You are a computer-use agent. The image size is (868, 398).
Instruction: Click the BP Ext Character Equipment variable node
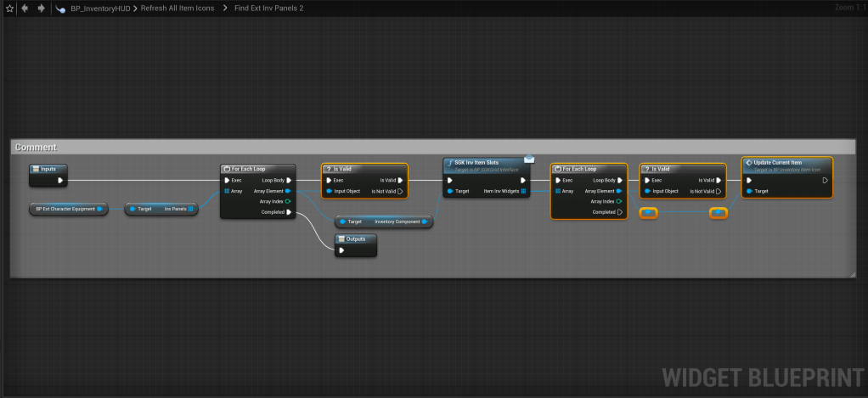(67, 208)
